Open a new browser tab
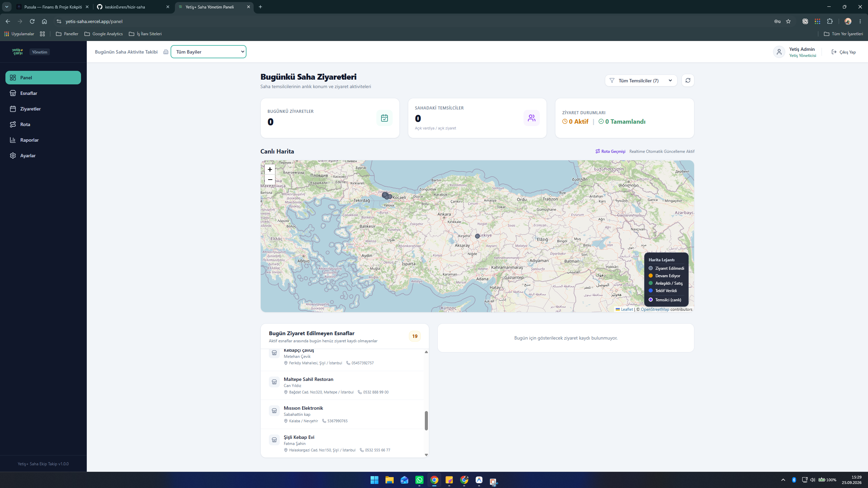 pos(260,7)
